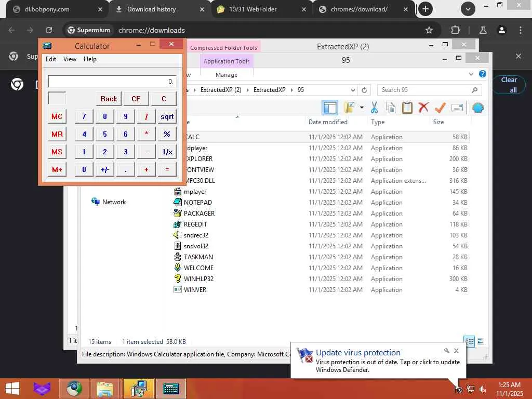Click the Copy icon in toolbar

click(x=391, y=108)
